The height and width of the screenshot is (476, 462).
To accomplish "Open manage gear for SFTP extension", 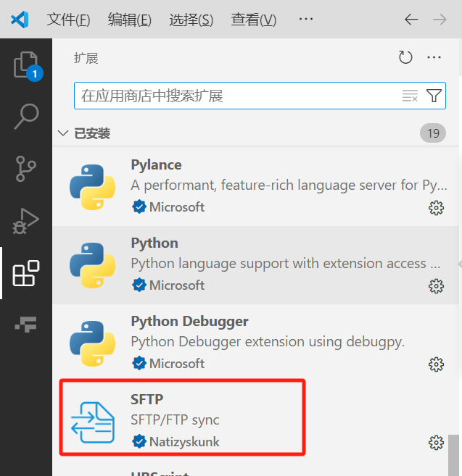I will coord(436,443).
